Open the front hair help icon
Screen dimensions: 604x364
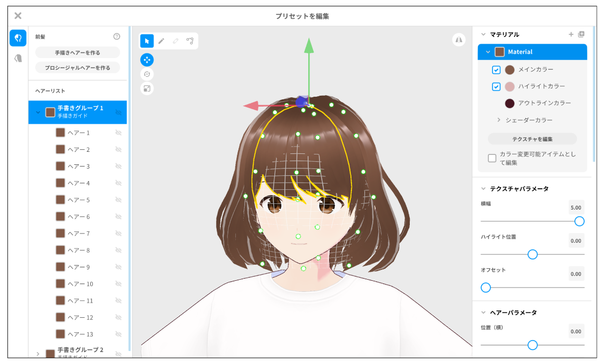point(117,36)
